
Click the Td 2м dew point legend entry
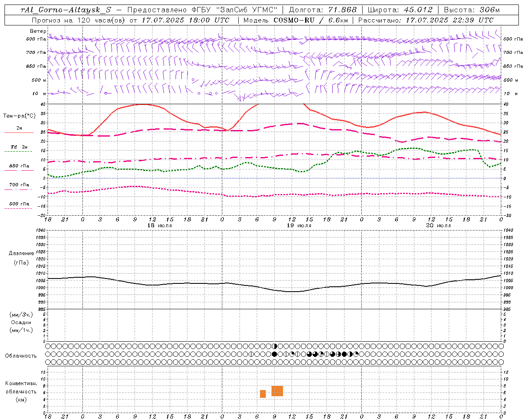pyautogui.click(x=19, y=147)
